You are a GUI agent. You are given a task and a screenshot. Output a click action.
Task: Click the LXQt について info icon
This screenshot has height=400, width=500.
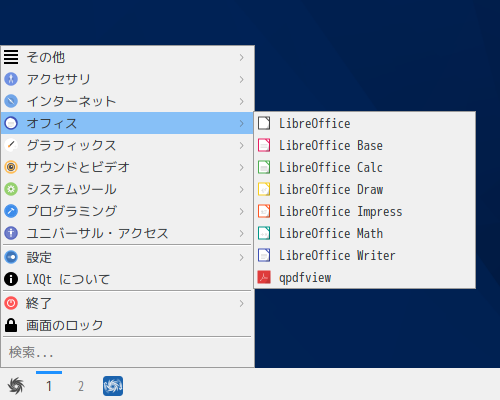(11, 279)
